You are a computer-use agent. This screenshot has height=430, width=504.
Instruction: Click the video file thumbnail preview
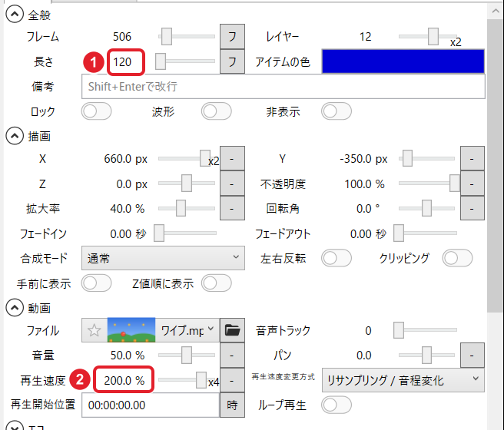pyautogui.click(x=131, y=330)
